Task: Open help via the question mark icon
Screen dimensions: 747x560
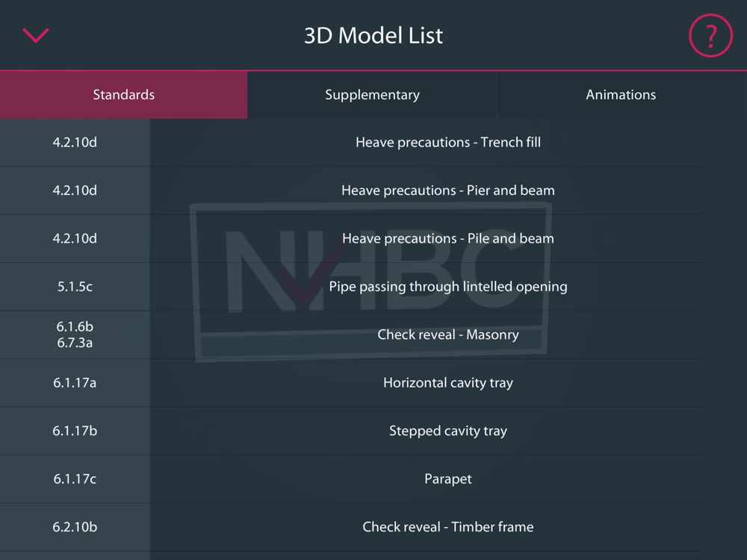Action: [x=710, y=35]
